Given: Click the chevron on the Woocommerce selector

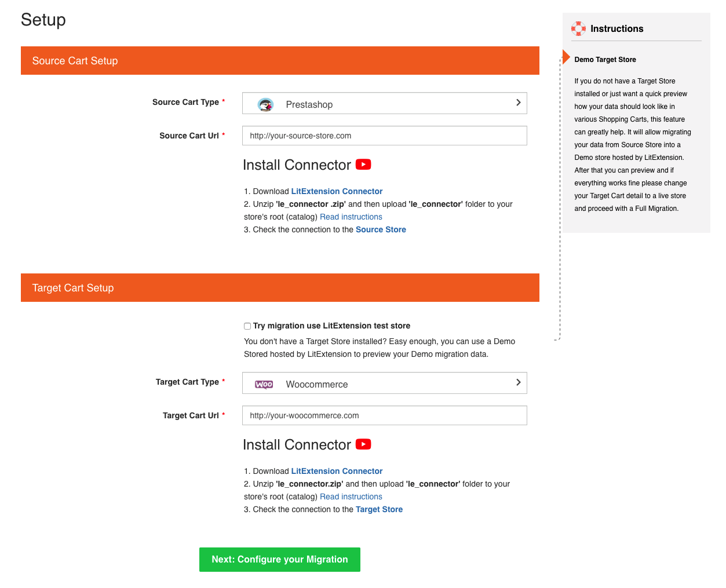Looking at the screenshot, I should coord(518,382).
